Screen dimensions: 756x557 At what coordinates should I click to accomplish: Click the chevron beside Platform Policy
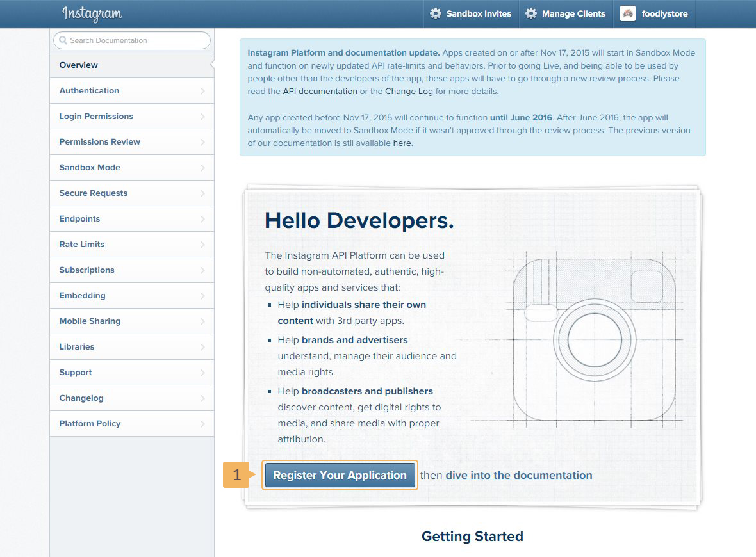202,424
